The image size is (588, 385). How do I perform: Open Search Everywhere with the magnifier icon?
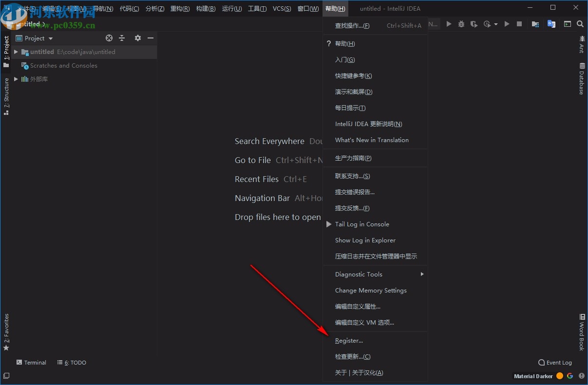pos(579,23)
